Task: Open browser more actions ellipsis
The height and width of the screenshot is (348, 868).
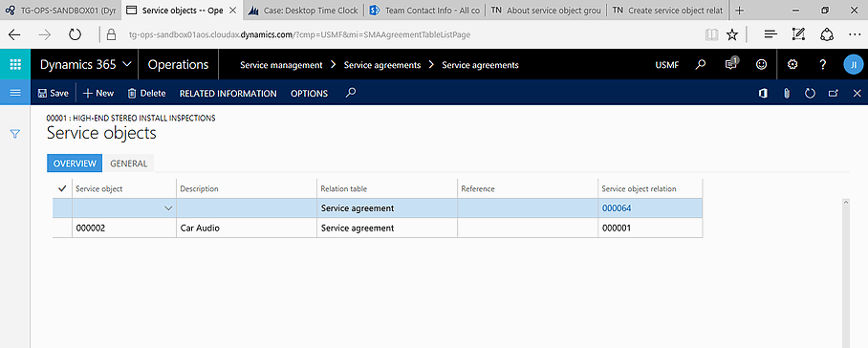Action: coord(855,34)
